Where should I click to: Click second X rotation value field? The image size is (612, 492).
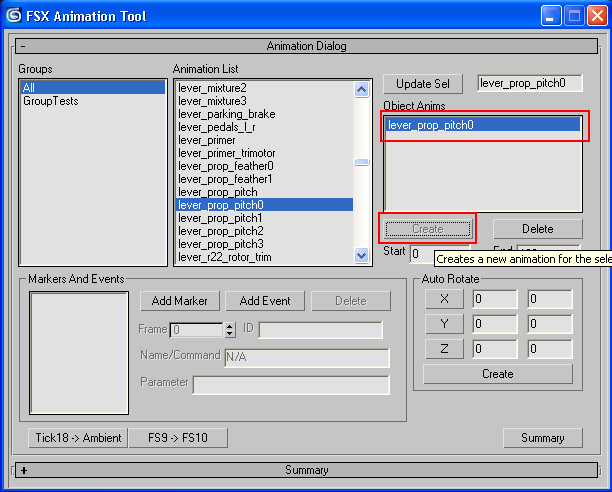pos(550,299)
